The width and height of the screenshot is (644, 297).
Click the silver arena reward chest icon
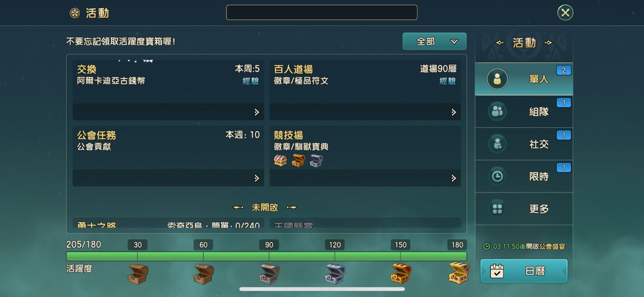pyautogui.click(x=316, y=161)
